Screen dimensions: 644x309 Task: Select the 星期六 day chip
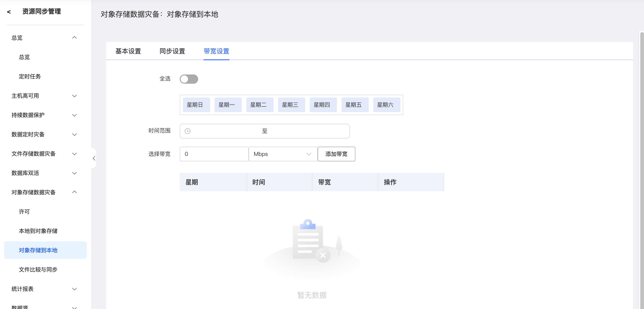[387, 105]
